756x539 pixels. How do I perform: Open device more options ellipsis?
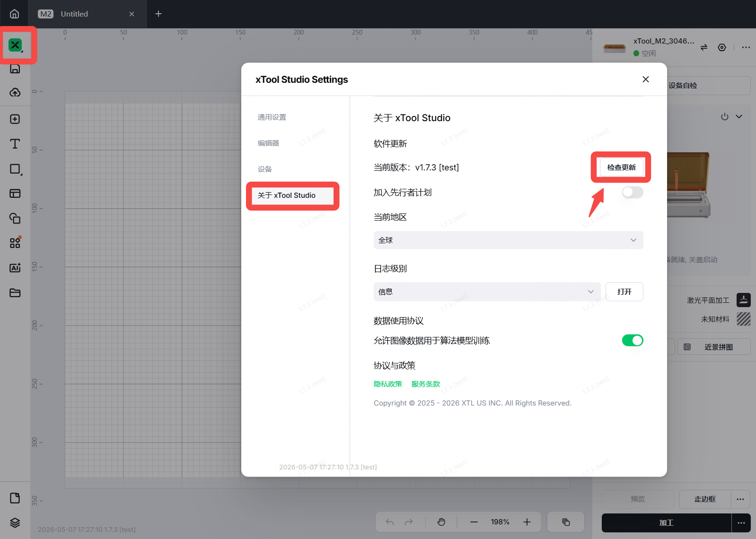746,47
